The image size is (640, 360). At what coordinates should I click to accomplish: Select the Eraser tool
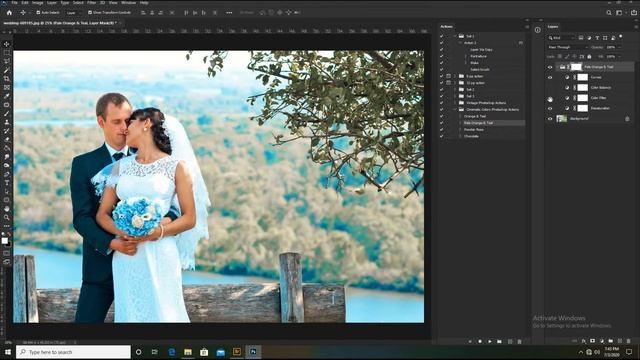pos(7,139)
